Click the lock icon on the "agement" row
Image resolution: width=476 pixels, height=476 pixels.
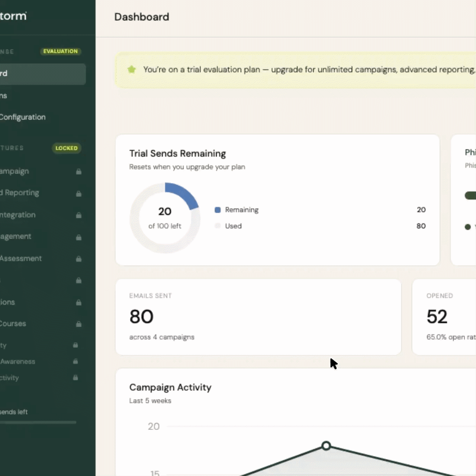79,237
